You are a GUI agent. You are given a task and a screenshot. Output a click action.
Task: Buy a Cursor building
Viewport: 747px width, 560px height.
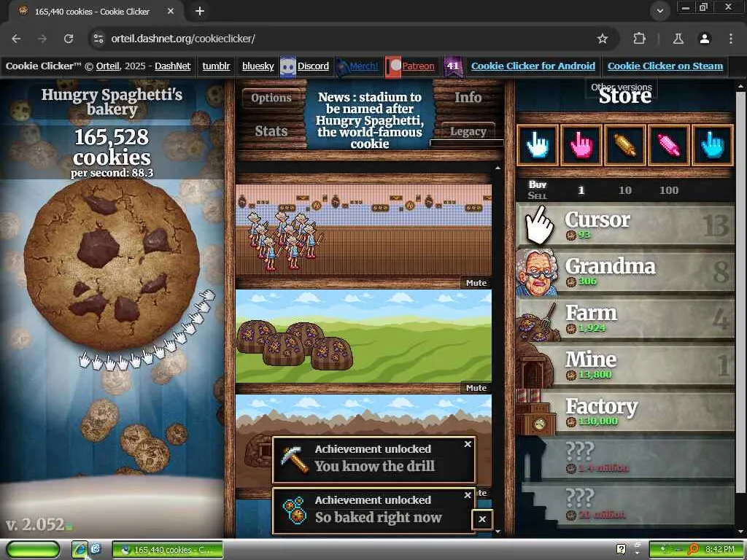pyautogui.click(x=625, y=225)
